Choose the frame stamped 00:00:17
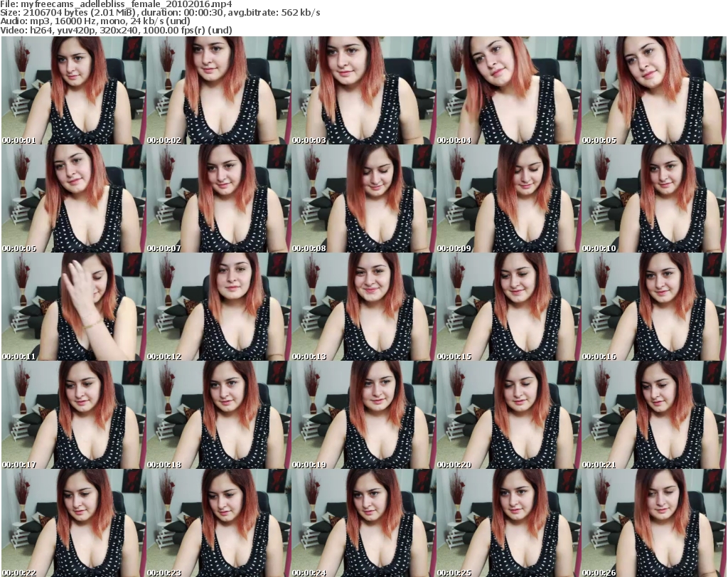 74,415
